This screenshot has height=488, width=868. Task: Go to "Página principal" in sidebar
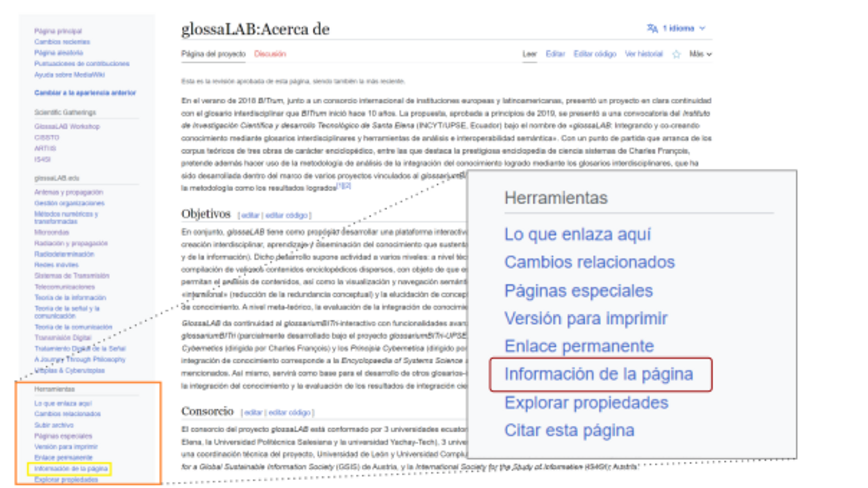click(58, 31)
